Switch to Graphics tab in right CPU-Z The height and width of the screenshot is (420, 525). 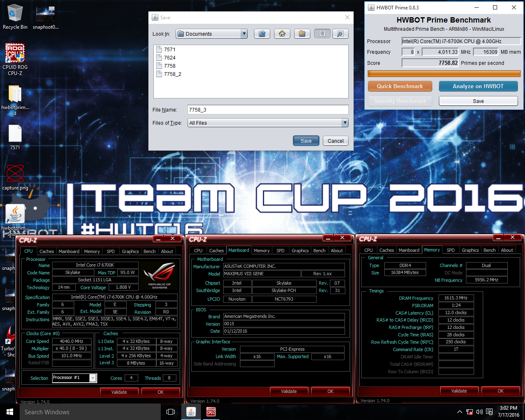pyautogui.click(x=470, y=250)
